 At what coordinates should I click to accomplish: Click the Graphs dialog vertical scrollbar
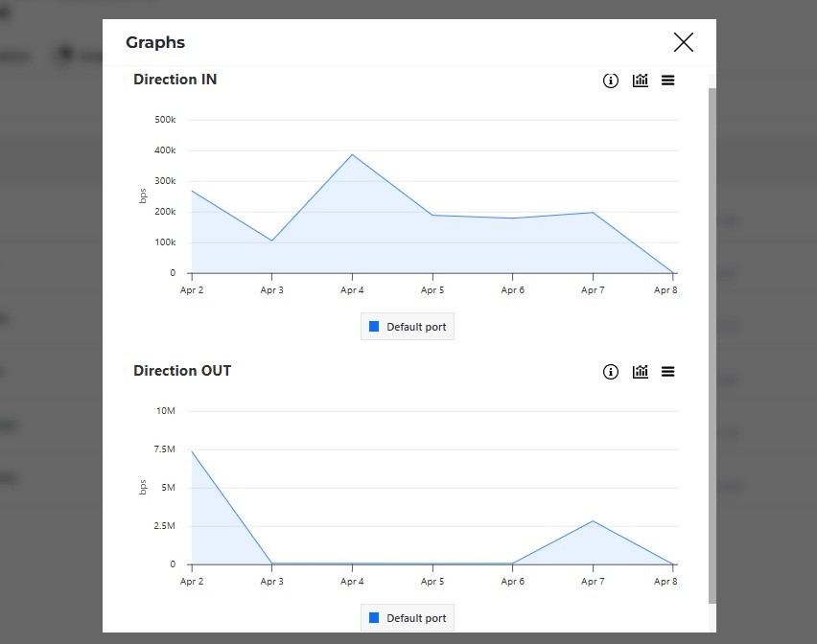pyautogui.click(x=711, y=345)
